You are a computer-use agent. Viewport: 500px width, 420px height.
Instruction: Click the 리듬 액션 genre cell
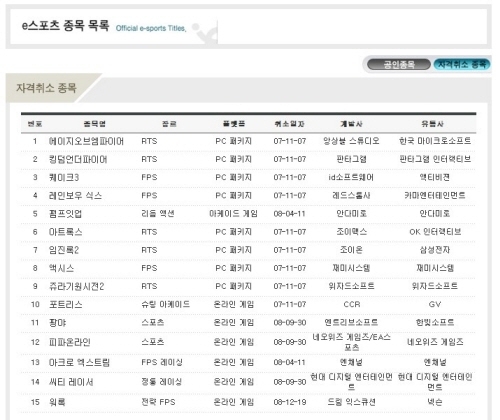pos(158,213)
